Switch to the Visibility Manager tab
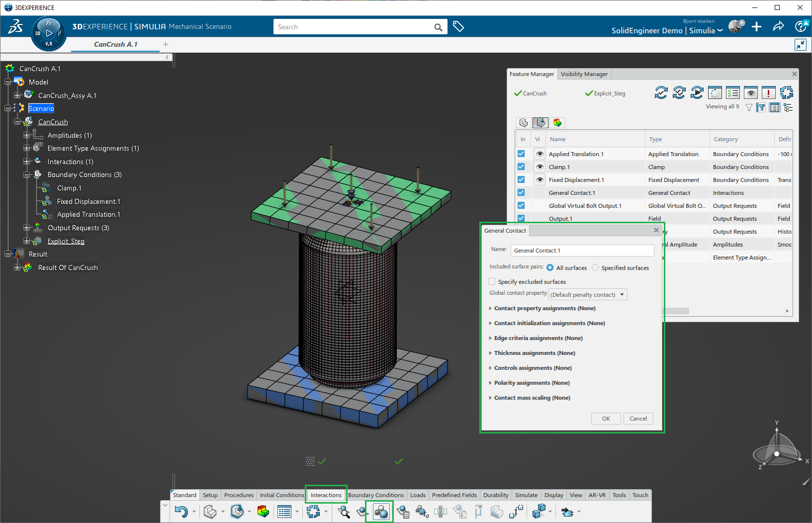The width and height of the screenshot is (812, 523). (584, 74)
